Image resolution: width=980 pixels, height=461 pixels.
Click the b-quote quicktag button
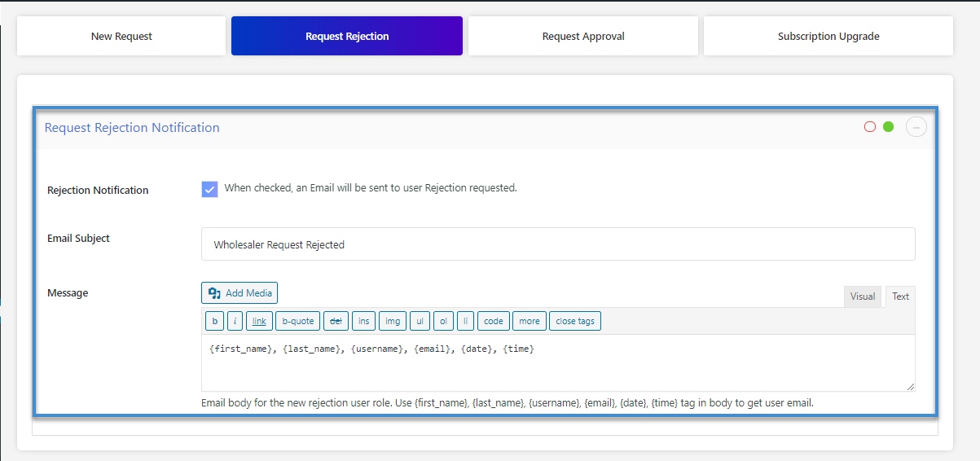(x=297, y=321)
